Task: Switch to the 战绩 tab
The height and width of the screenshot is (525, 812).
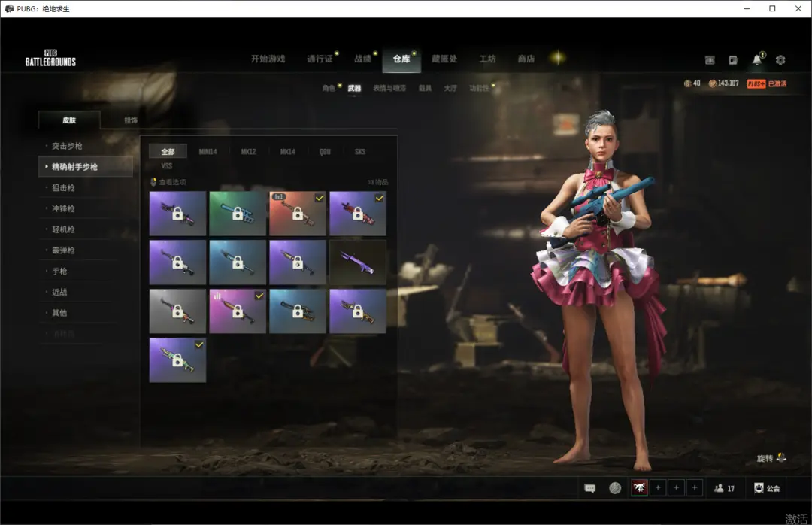Action: pyautogui.click(x=362, y=59)
